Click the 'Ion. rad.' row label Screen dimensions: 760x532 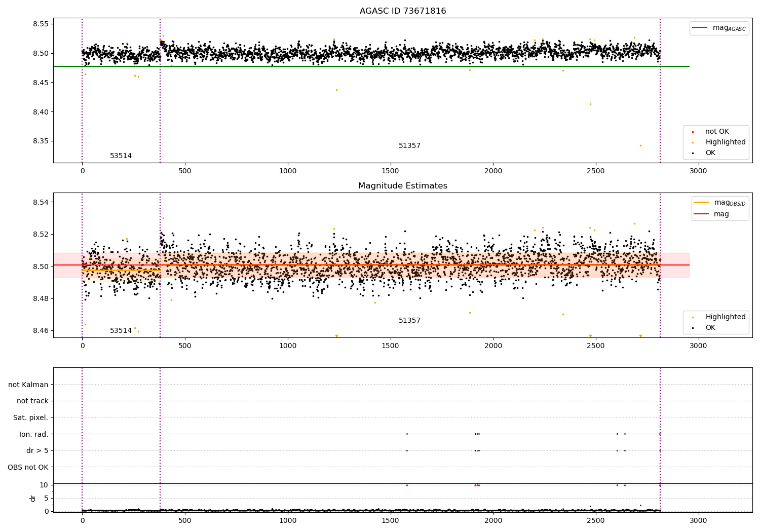point(34,434)
